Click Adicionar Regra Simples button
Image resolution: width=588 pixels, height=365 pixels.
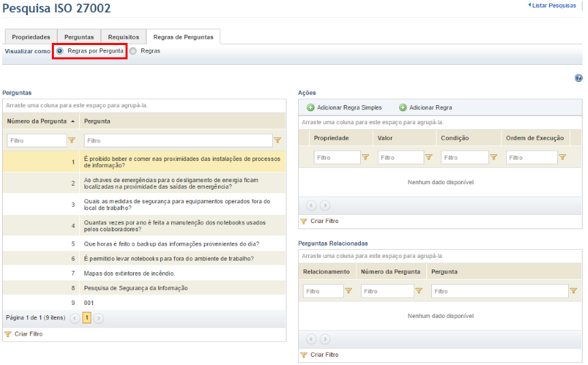(x=344, y=108)
